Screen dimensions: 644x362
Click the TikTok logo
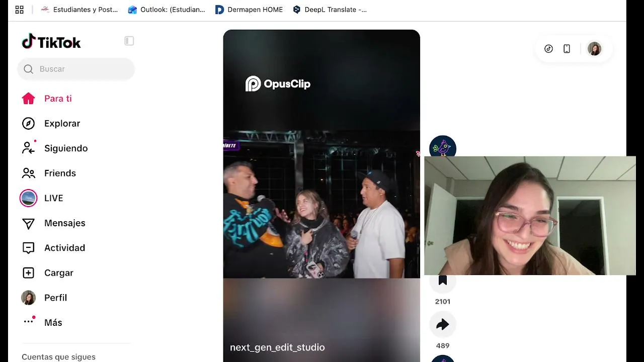click(51, 42)
